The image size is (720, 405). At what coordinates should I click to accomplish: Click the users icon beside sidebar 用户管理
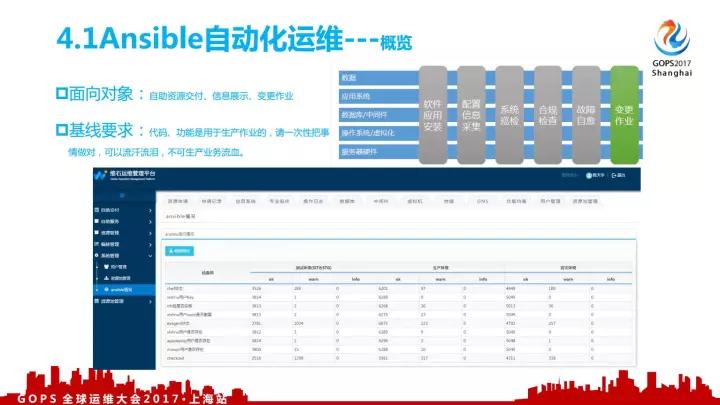pos(106,267)
